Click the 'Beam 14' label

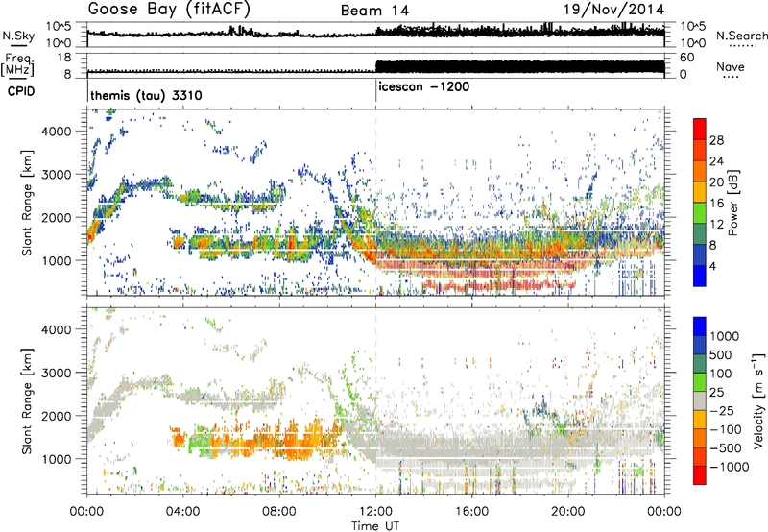374,11
